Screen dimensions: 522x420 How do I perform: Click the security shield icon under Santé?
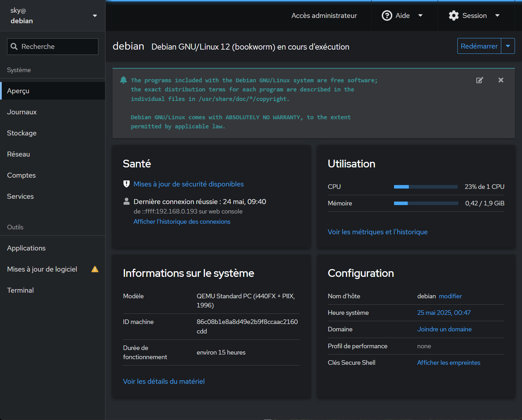pyautogui.click(x=127, y=184)
